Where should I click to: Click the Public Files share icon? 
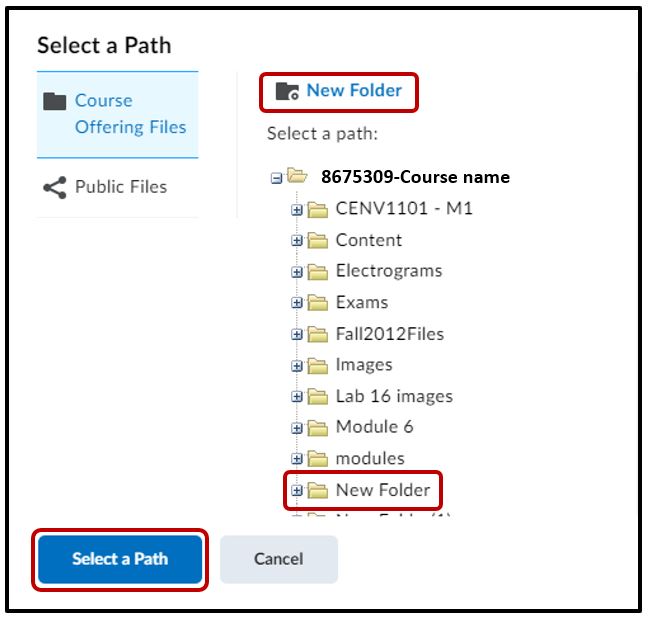click(55, 187)
